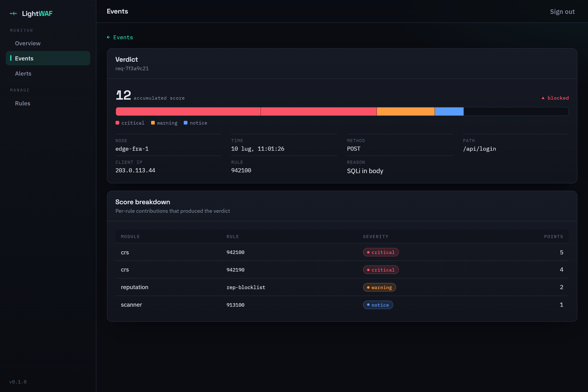This screenshot has height=392, width=588.
Task: Click the blue notice segment in score bar
Action: 449,111
